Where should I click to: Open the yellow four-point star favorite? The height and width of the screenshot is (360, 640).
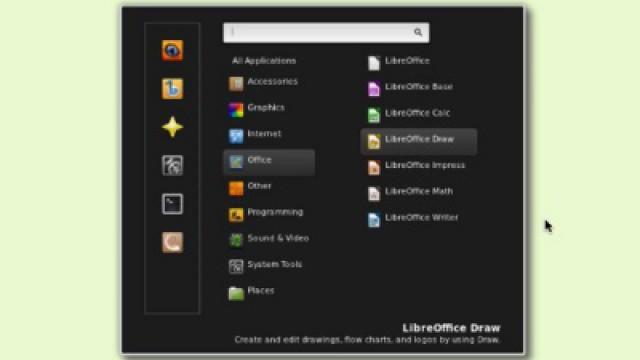pos(172,127)
